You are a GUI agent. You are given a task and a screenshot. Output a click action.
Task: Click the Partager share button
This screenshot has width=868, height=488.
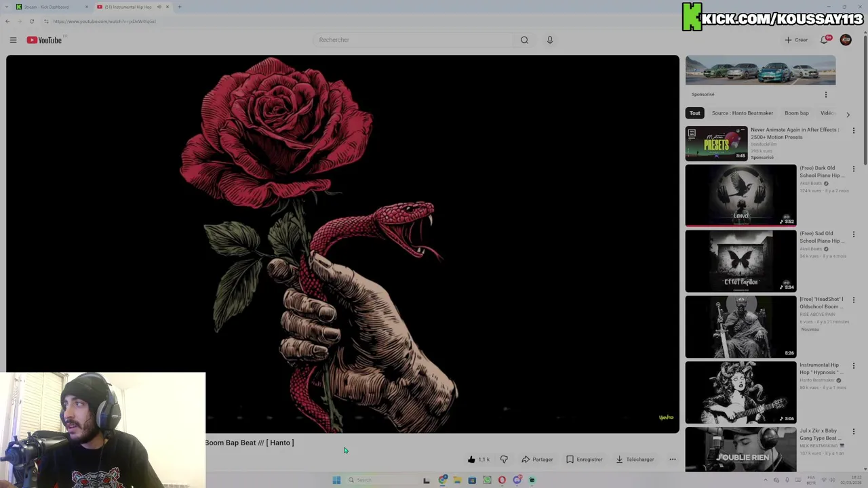click(x=537, y=460)
